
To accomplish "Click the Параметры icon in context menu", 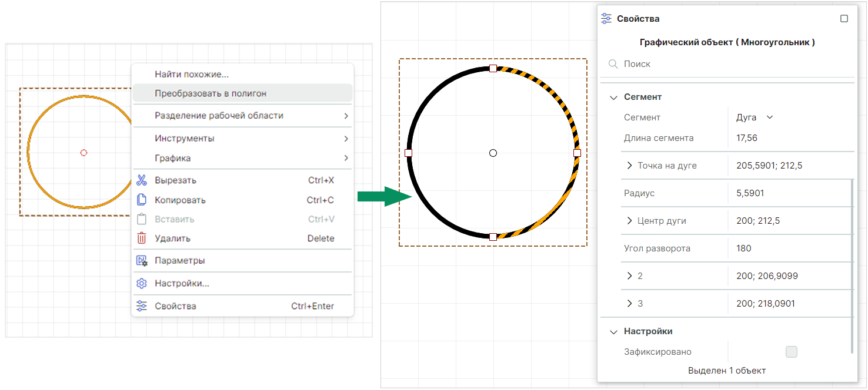I will 141,260.
